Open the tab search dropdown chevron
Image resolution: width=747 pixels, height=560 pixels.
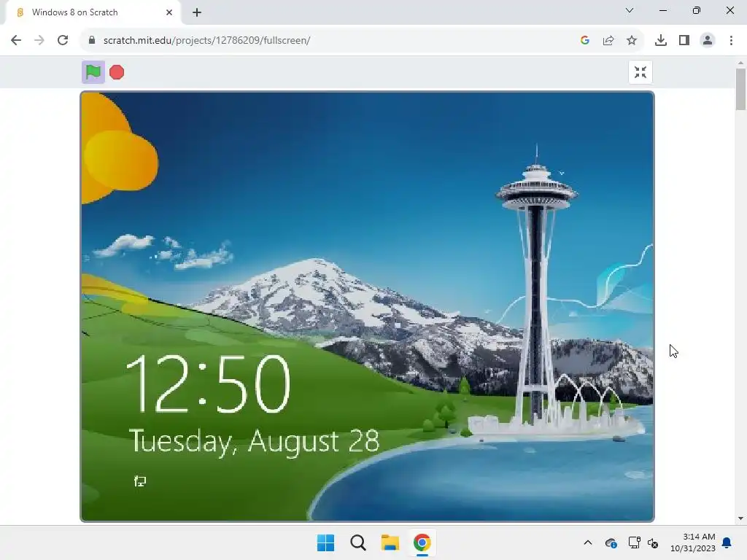point(630,10)
